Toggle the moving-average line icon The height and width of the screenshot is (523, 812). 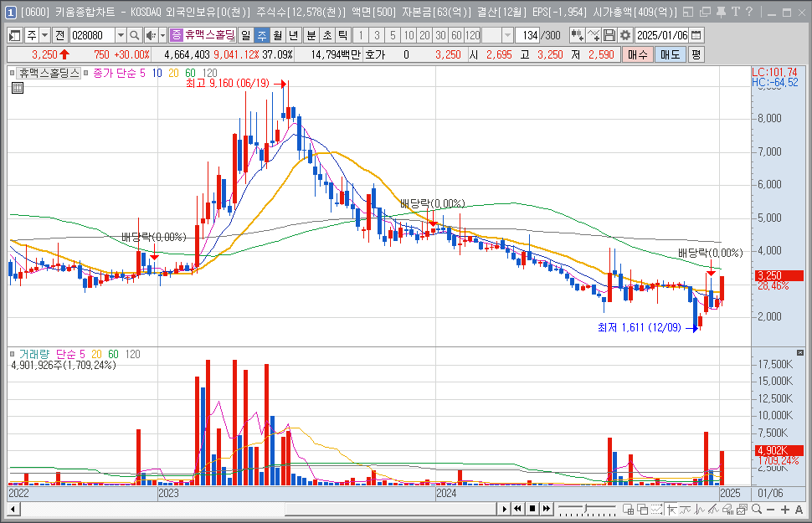(x=686, y=509)
